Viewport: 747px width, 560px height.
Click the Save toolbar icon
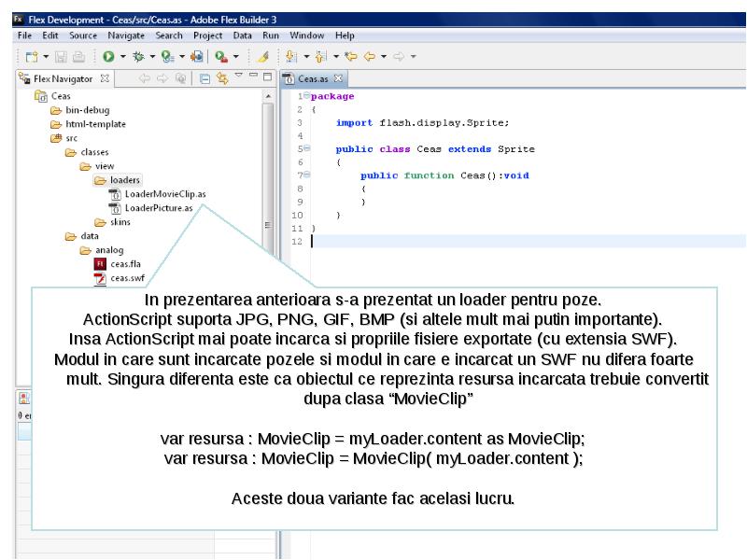pyautogui.click(x=61, y=57)
